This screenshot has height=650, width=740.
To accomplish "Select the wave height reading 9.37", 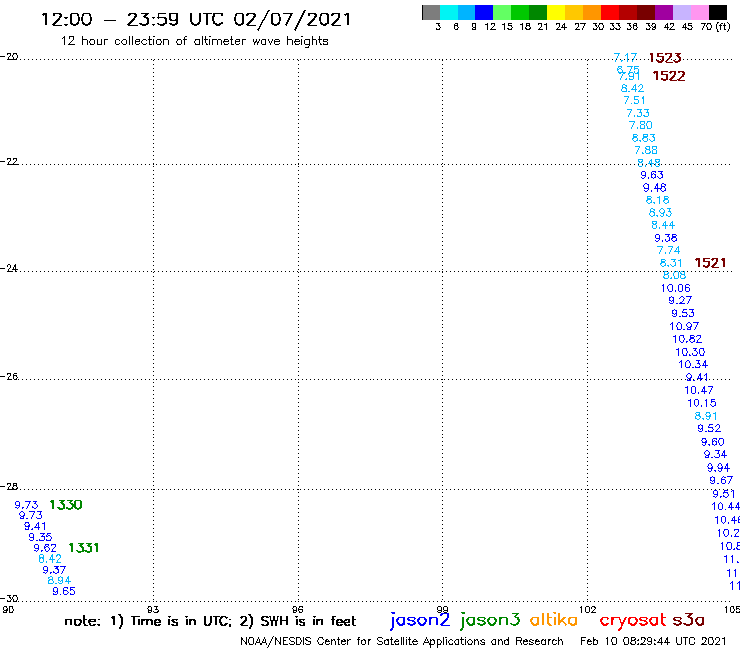I will [54, 570].
